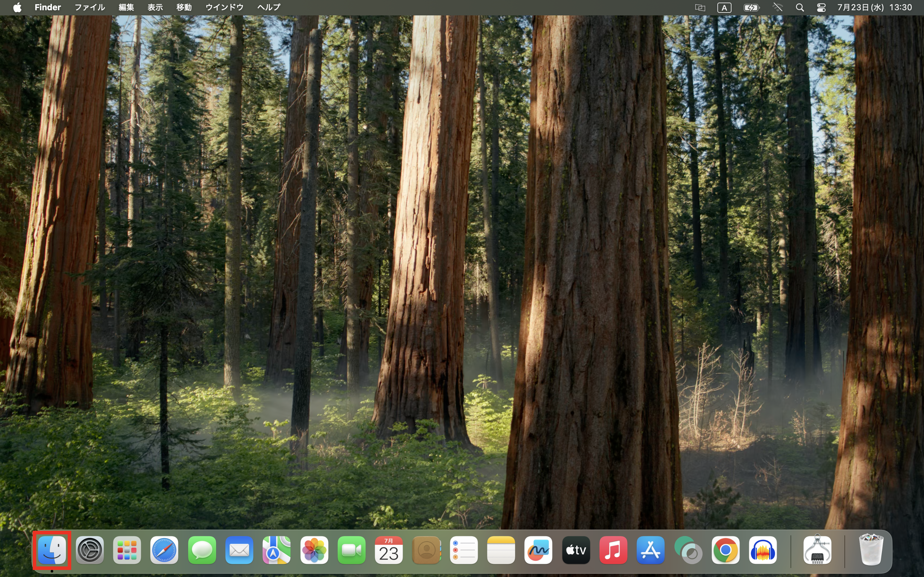Open the ヘルプ menu
Screen dimensions: 924x577
(268, 7)
